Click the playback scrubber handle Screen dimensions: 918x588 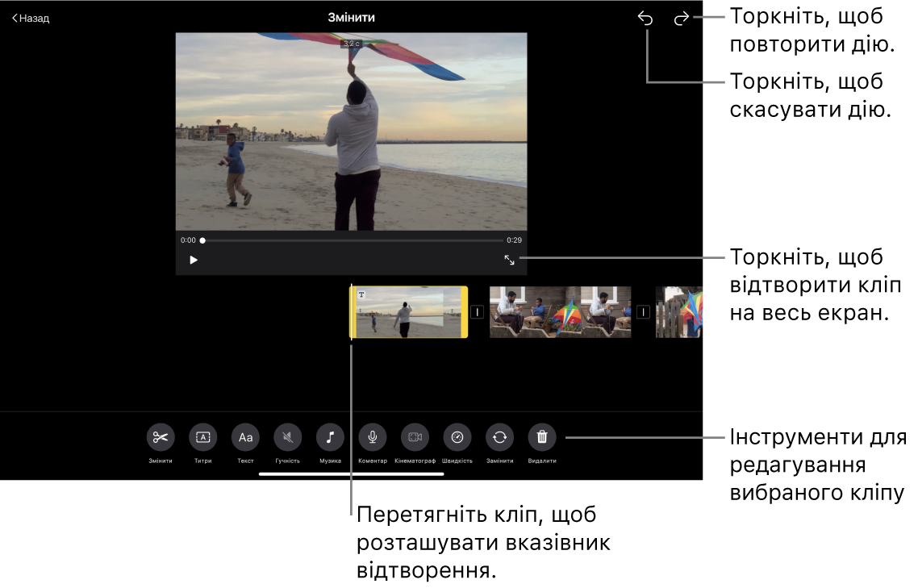click(202, 240)
